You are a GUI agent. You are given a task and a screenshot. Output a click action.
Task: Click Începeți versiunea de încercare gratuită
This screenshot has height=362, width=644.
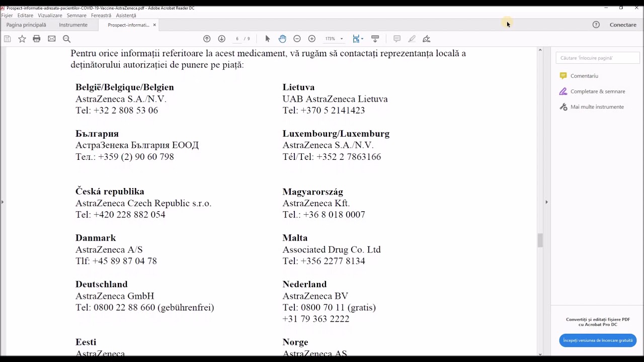(x=598, y=340)
